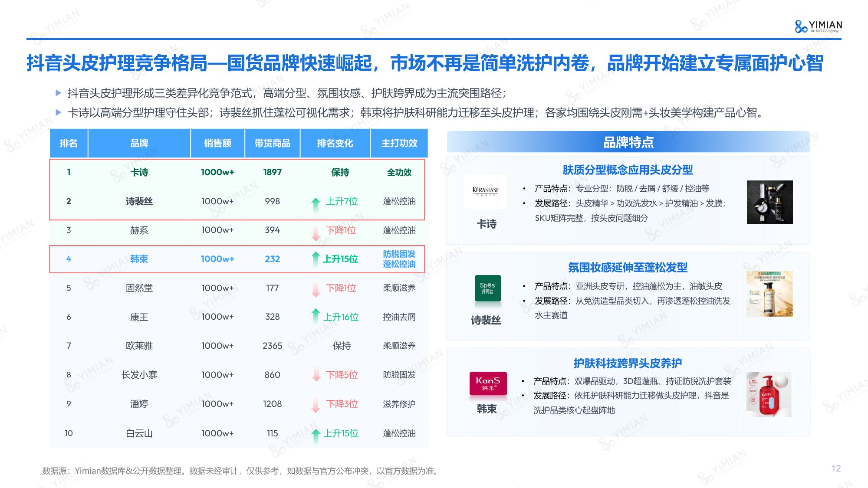Click the 数据源 footnote text
Screen dimensions: 868x488
point(241,471)
